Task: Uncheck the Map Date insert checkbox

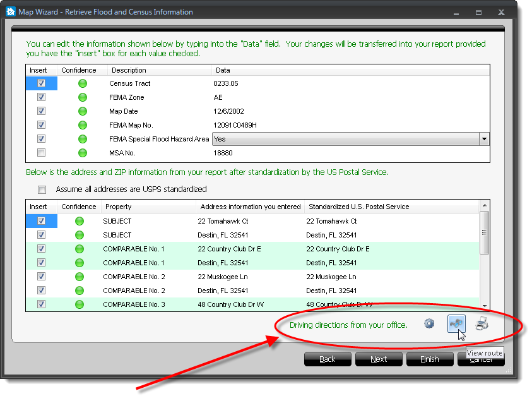Action: 42,111
